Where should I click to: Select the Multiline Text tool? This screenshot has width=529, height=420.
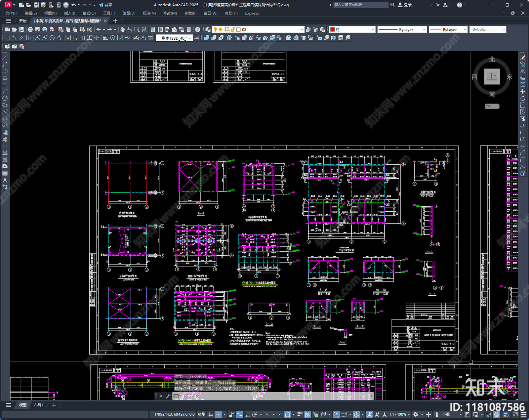[x=5, y=180]
